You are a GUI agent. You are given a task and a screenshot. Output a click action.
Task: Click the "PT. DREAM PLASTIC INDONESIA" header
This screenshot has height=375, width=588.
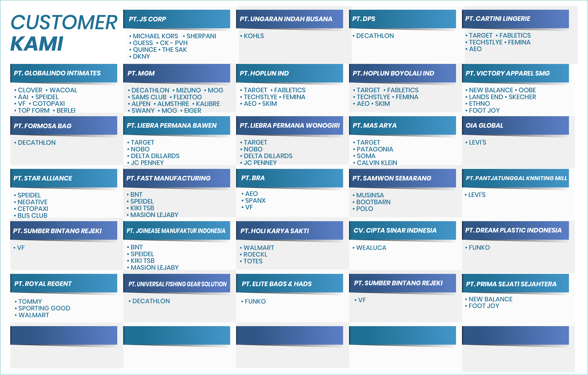(515, 231)
